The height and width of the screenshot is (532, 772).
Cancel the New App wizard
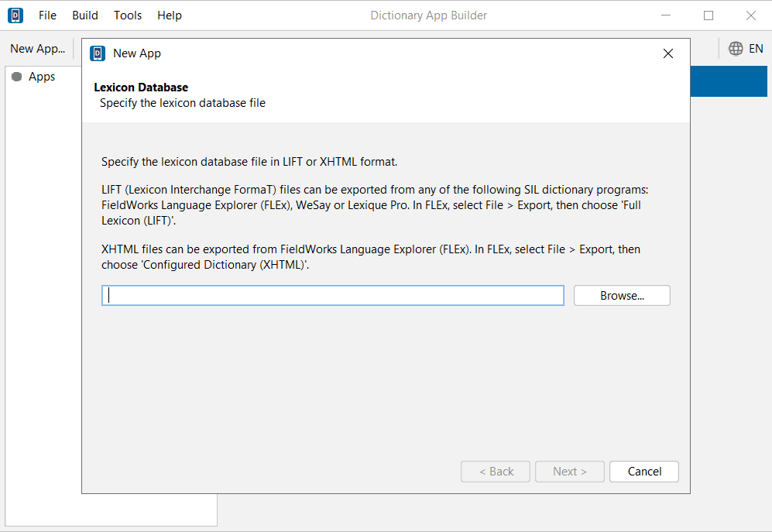tap(643, 471)
